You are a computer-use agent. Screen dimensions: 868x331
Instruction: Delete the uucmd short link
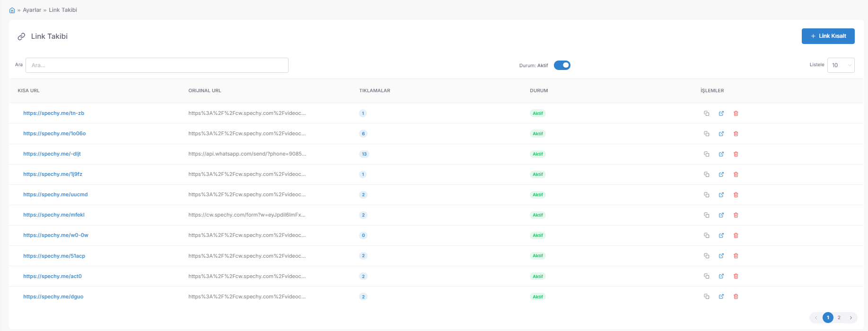(x=736, y=195)
